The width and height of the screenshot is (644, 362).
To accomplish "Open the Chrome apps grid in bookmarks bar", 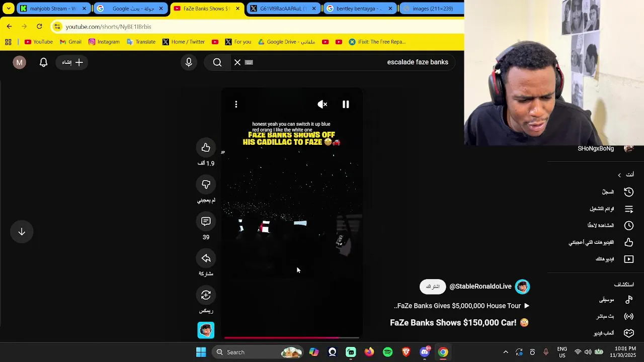I will click(x=8, y=42).
